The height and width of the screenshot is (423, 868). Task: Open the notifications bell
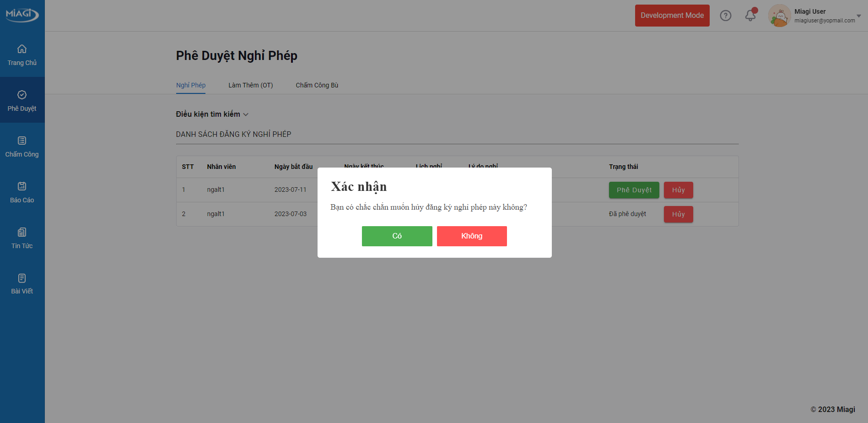pos(750,16)
